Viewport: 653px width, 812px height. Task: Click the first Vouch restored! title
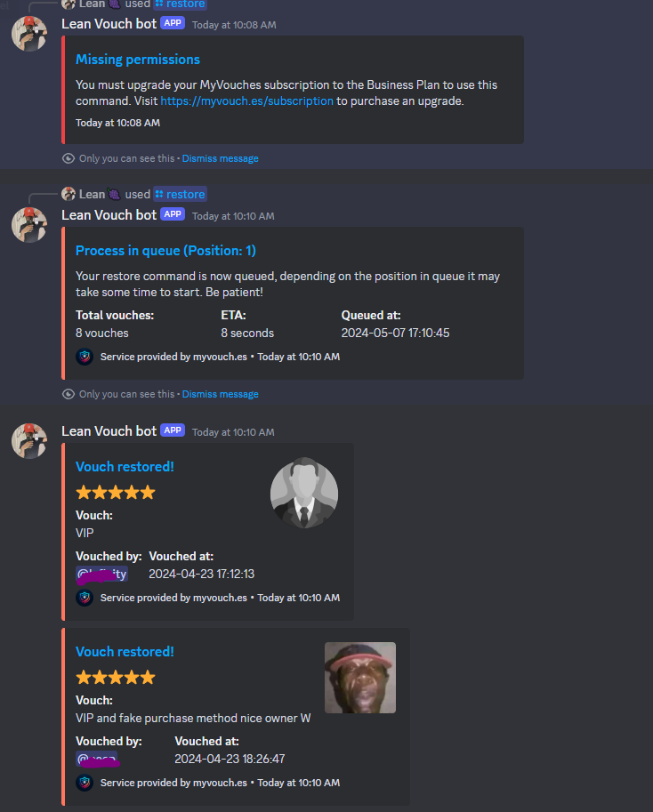[x=125, y=467]
